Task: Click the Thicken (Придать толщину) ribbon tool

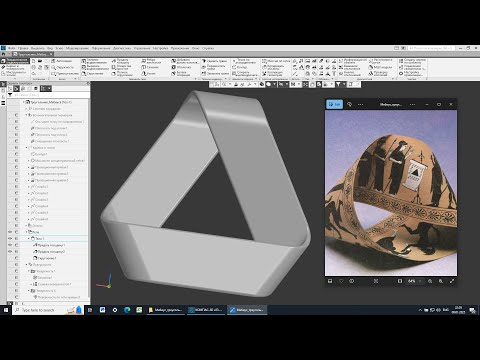Action: point(120,61)
